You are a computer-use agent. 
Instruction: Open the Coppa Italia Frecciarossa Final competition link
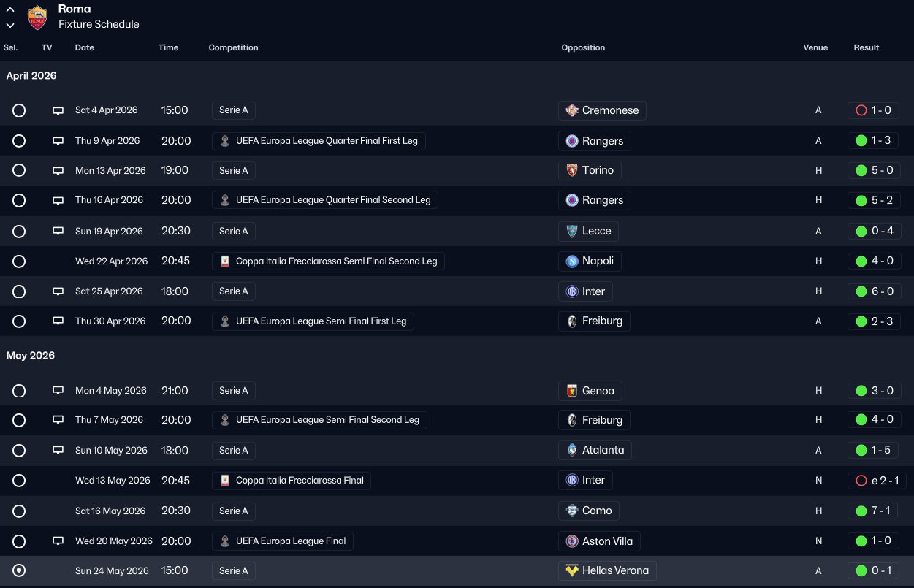point(300,481)
